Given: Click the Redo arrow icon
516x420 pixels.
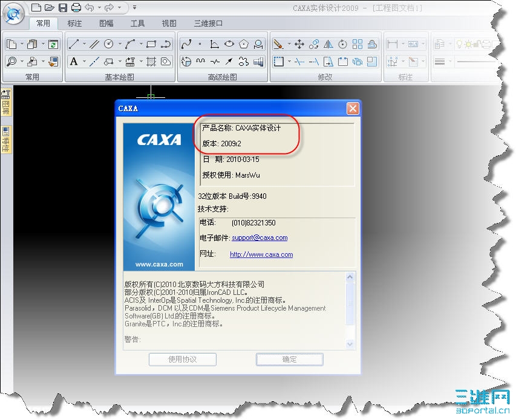Looking at the screenshot, I should tap(109, 7).
